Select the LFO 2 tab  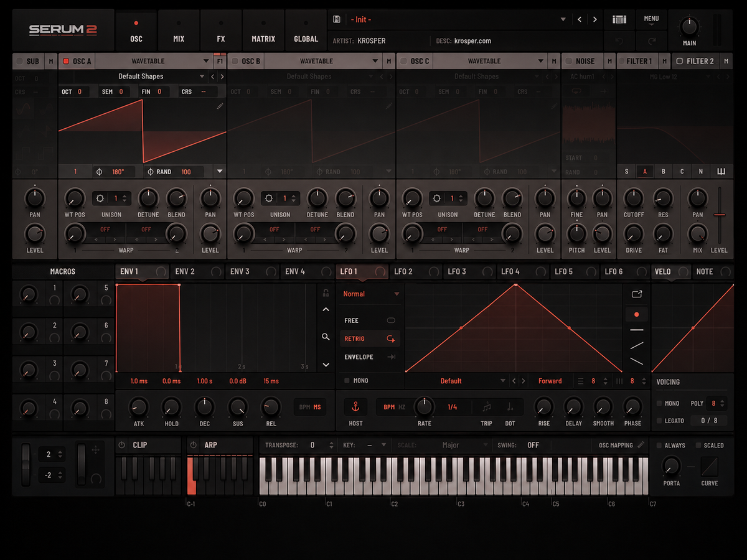(416, 271)
